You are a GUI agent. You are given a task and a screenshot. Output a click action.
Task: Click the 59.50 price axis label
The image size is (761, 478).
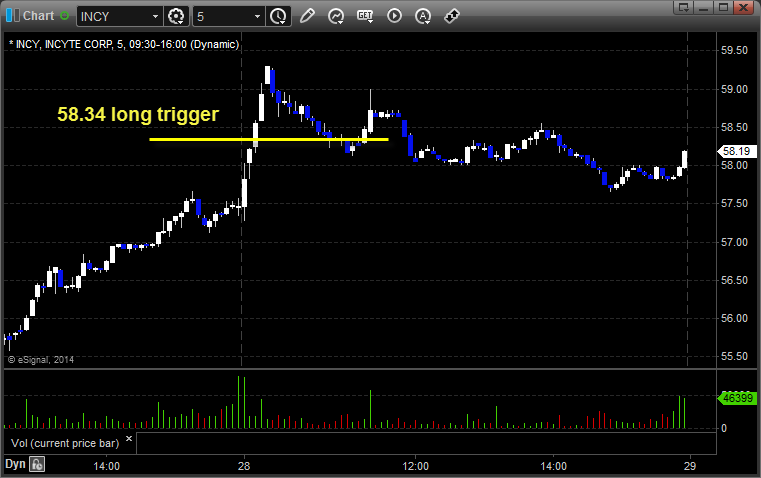734,50
